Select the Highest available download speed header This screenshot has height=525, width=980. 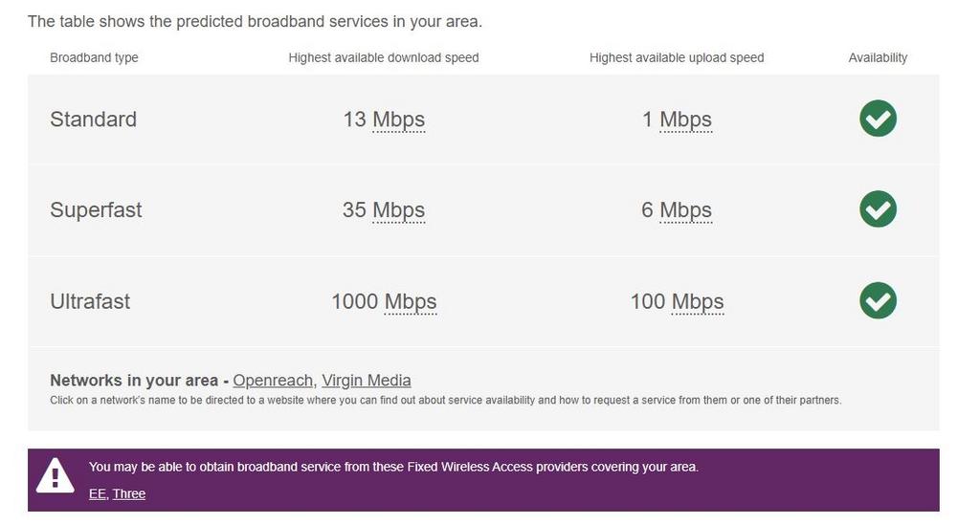(384, 57)
